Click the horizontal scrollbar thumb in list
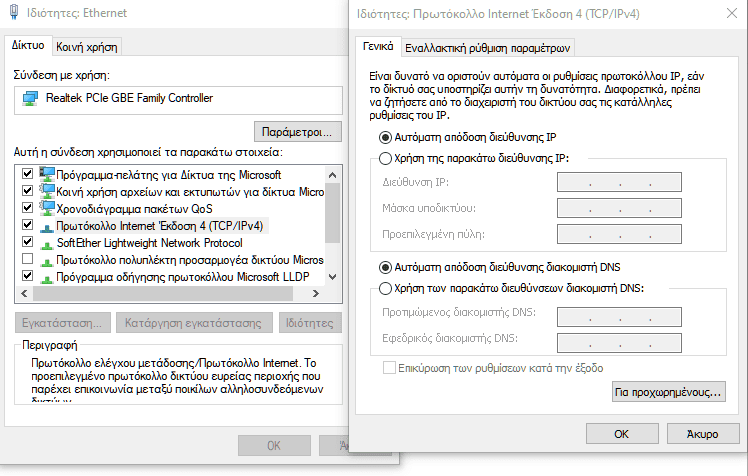The image size is (748, 476). point(163,293)
